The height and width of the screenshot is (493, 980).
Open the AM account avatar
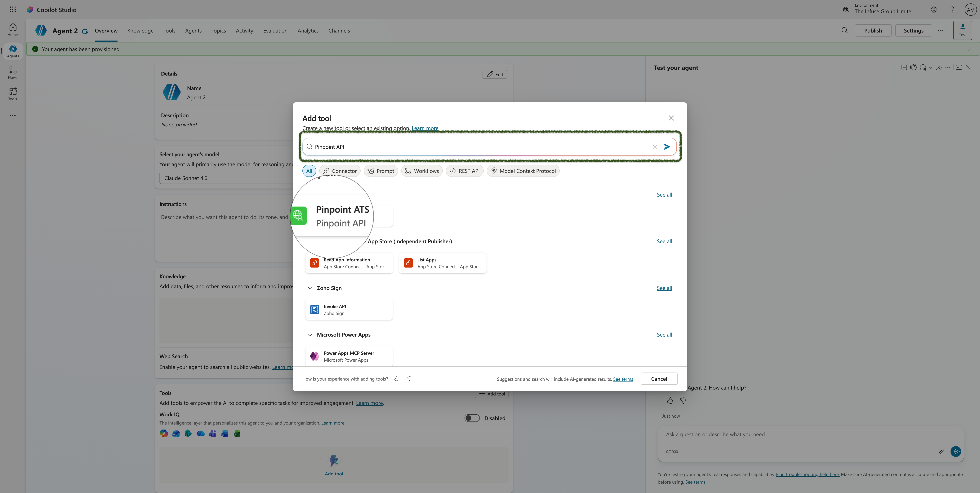(970, 10)
